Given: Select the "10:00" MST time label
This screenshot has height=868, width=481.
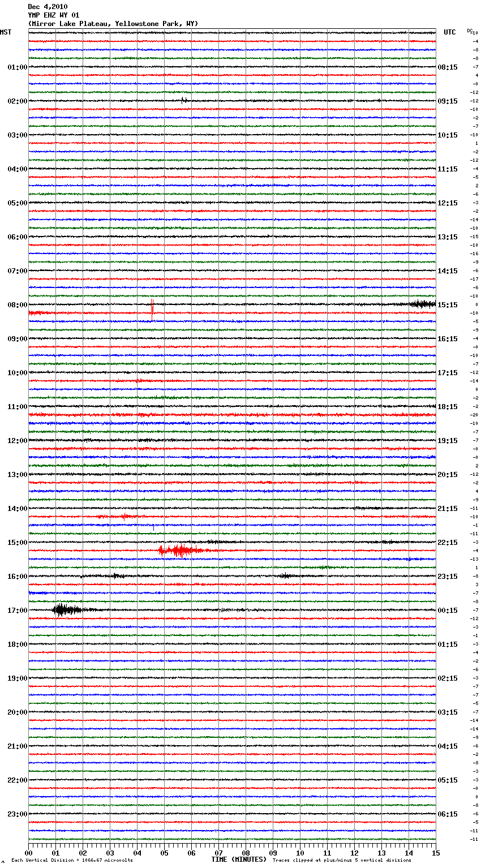Looking at the screenshot, I should (18, 373).
